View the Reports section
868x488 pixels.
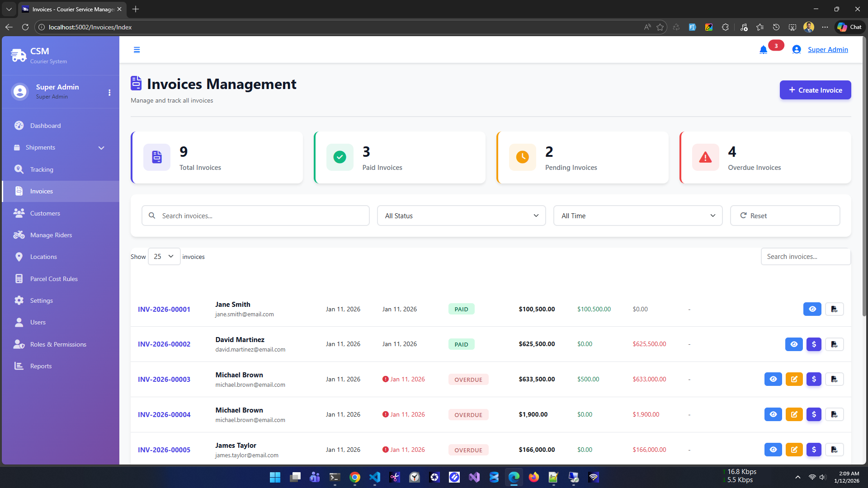pyautogui.click(x=41, y=366)
